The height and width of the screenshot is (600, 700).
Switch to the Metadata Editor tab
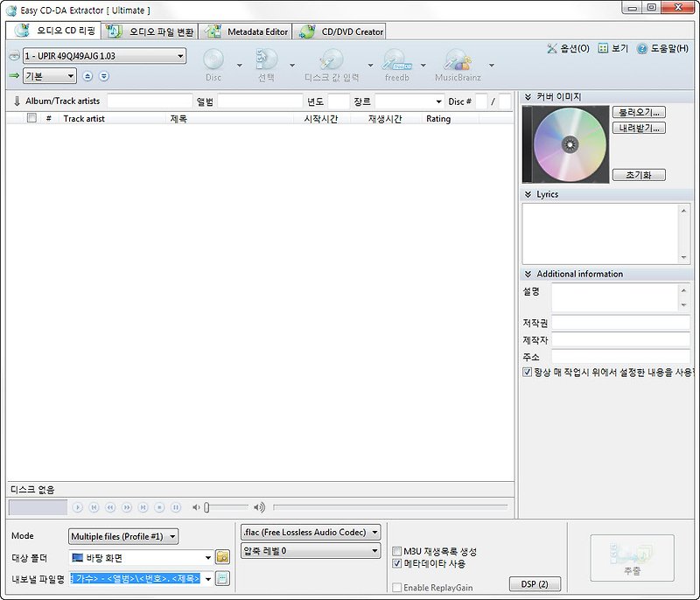(248, 30)
